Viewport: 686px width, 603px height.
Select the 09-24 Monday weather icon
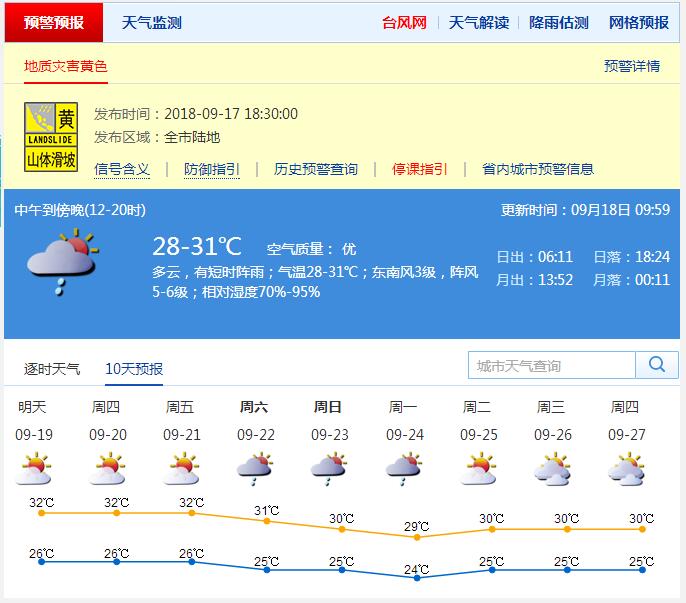coord(403,468)
